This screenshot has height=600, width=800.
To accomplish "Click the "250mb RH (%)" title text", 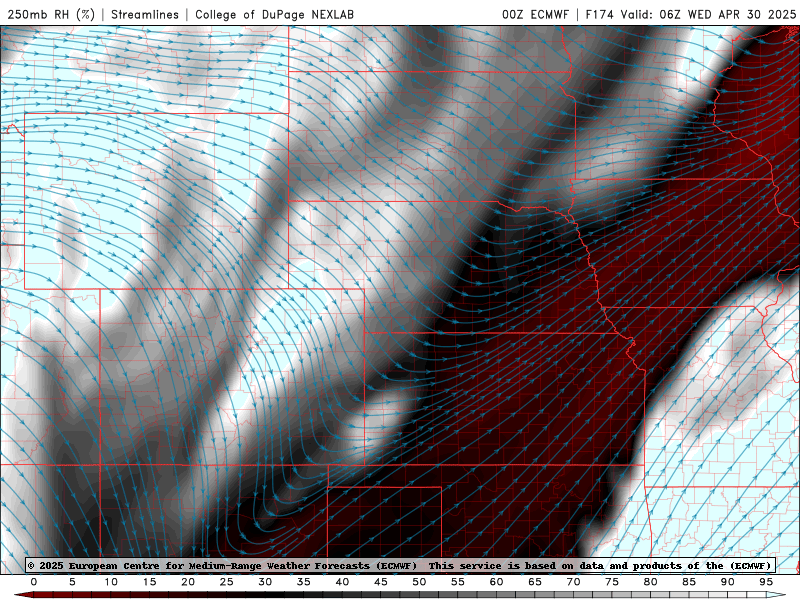I will 51,14.
